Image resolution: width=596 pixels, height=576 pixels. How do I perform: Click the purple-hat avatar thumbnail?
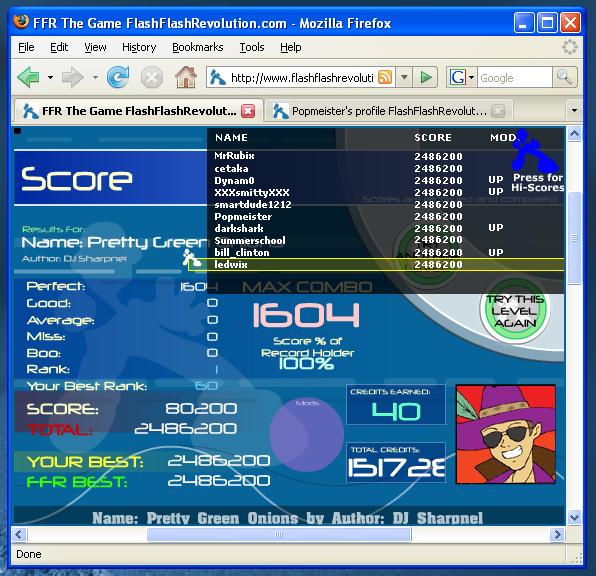506,434
